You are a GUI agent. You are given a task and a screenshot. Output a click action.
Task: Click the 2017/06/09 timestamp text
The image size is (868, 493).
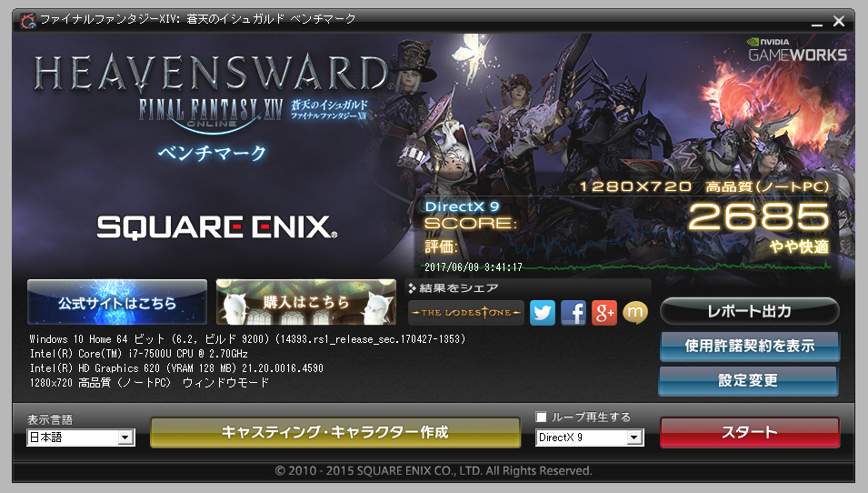pos(474,267)
